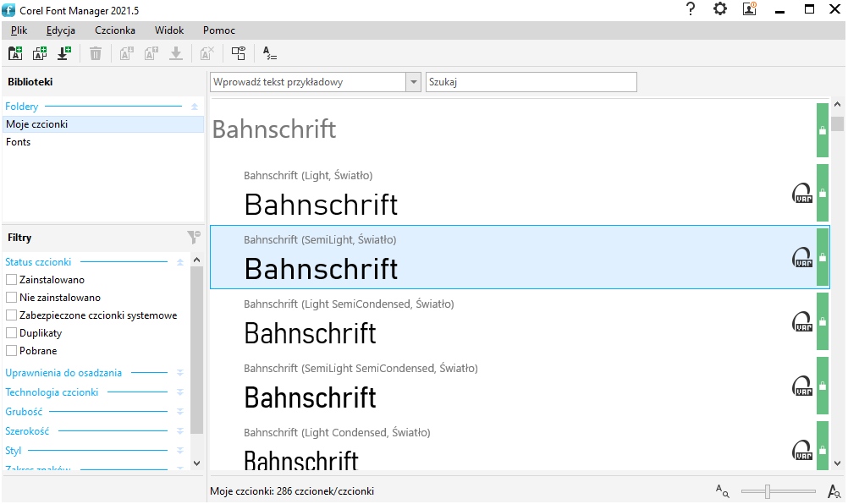Open the help question mark icon
The width and height of the screenshot is (848, 504).
coord(691,9)
